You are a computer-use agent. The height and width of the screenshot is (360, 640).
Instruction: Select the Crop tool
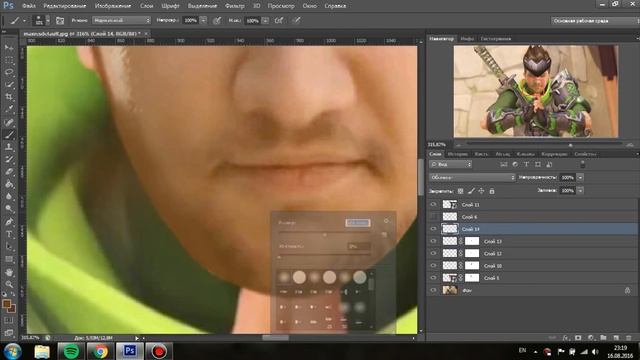click(9, 97)
